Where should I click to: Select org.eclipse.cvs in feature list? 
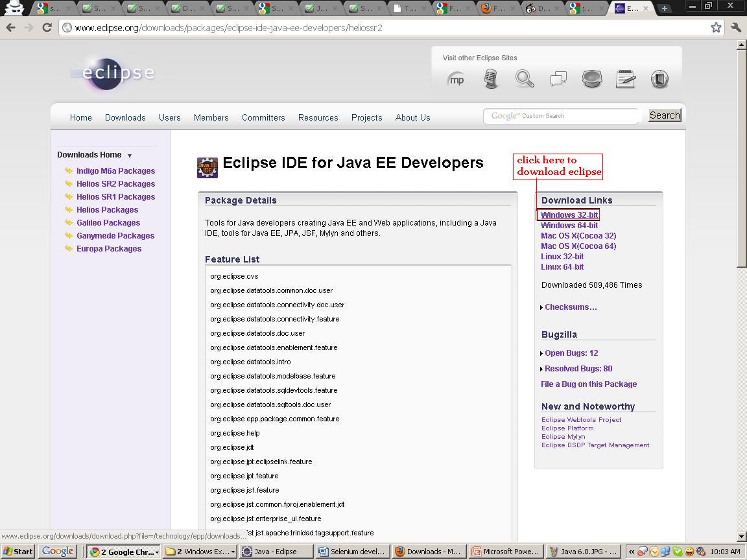tap(234, 276)
